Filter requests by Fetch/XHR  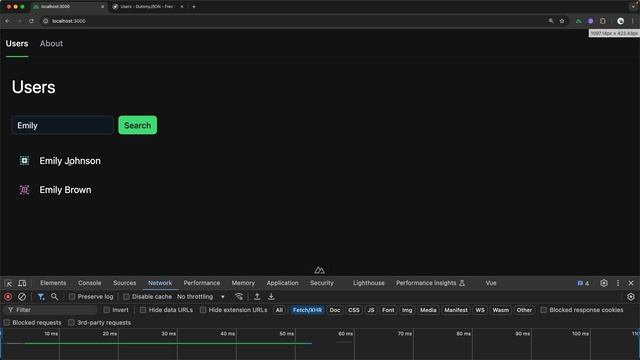coord(307,310)
